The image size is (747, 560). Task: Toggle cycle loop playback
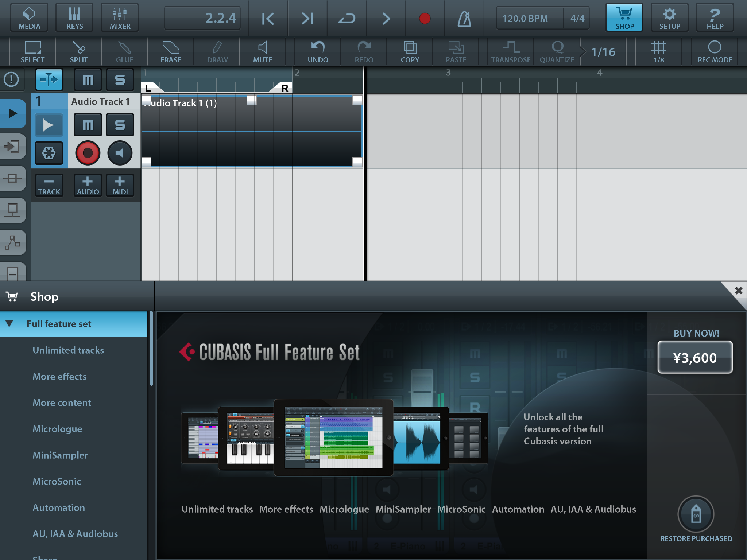click(347, 18)
